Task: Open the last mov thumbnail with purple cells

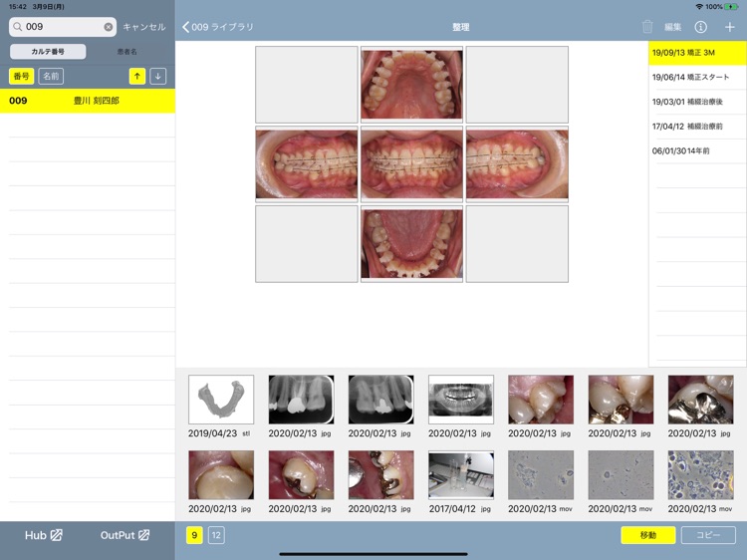Action: (x=700, y=475)
